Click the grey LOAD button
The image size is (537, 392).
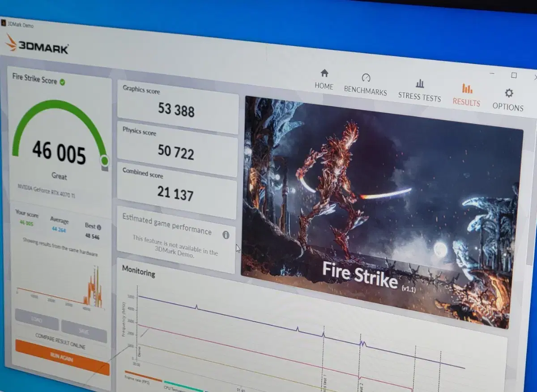37,320
